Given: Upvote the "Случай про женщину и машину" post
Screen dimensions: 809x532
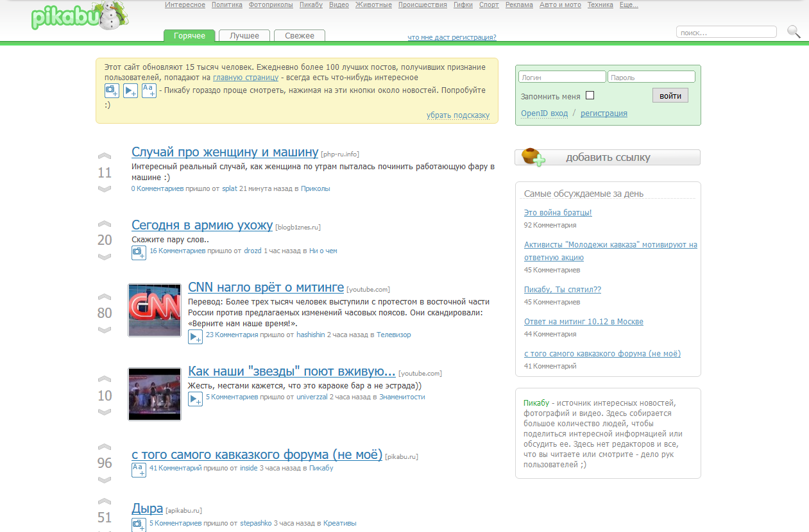Looking at the screenshot, I should tap(105, 156).
